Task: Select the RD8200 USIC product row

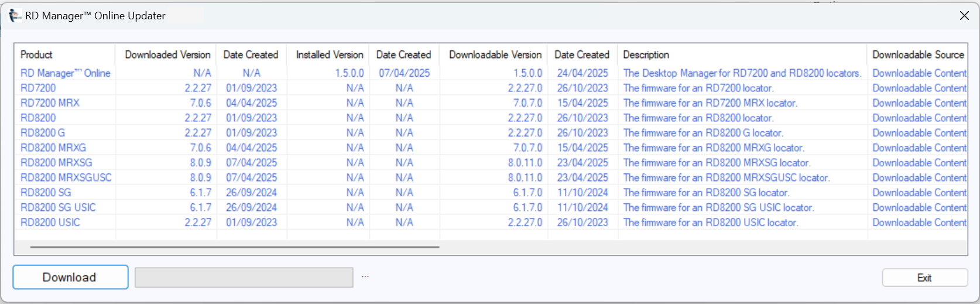Action: [50, 223]
